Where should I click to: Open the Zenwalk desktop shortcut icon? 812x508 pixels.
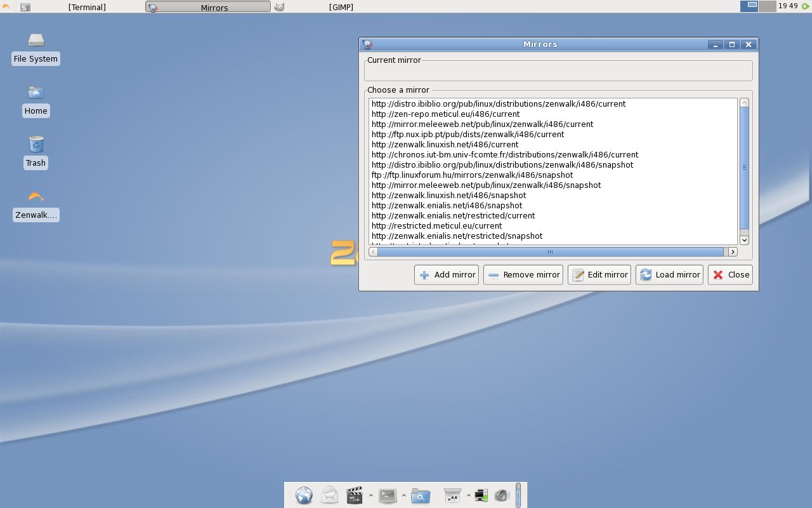[x=36, y=205]
